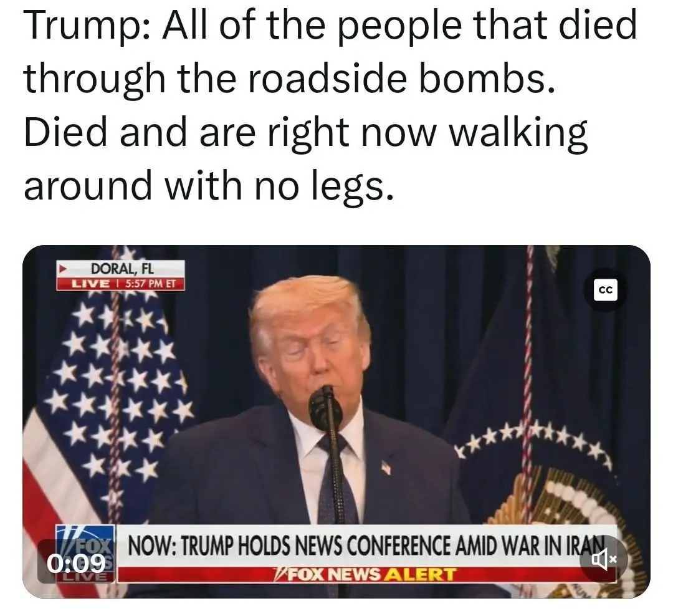Click the LIVE 5:57 PM ET indicator
The width and height of the screenshot is (673, 616).
[121, 284]
